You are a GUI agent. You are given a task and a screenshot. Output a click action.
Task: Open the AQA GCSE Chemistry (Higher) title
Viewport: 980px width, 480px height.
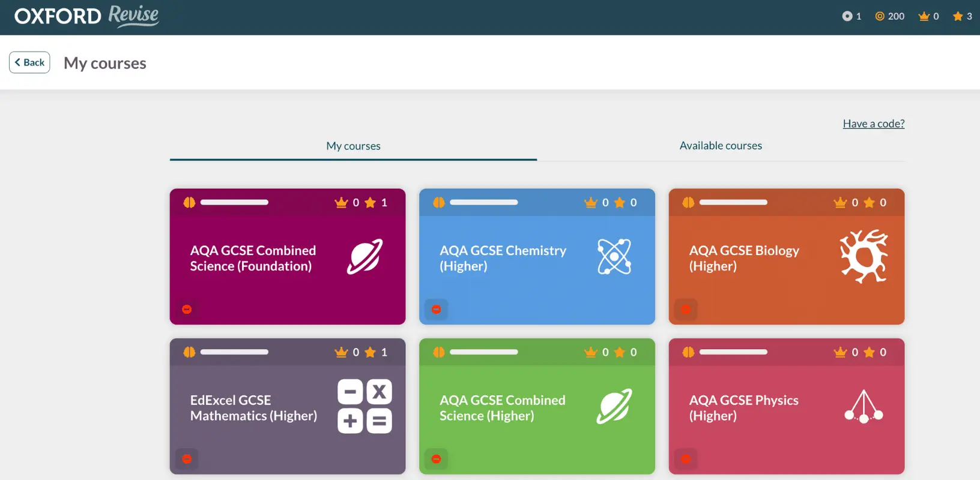pos(503,258)
